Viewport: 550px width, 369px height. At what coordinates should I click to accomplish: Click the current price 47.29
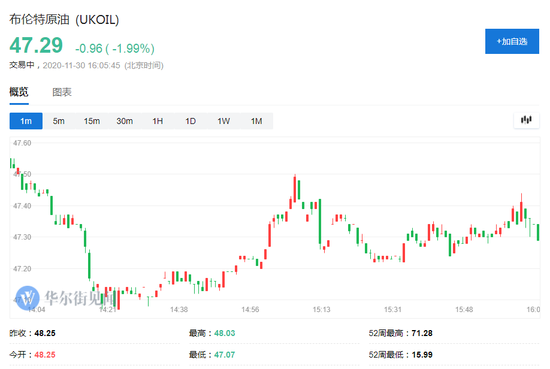pyautogui.click(x=36, y=46)
